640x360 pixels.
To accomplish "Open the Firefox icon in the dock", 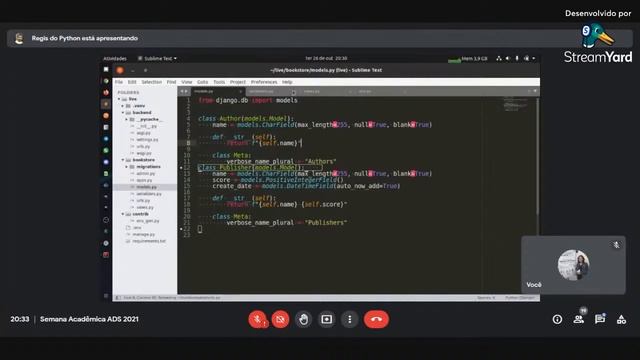I will (x=106, y=93).
